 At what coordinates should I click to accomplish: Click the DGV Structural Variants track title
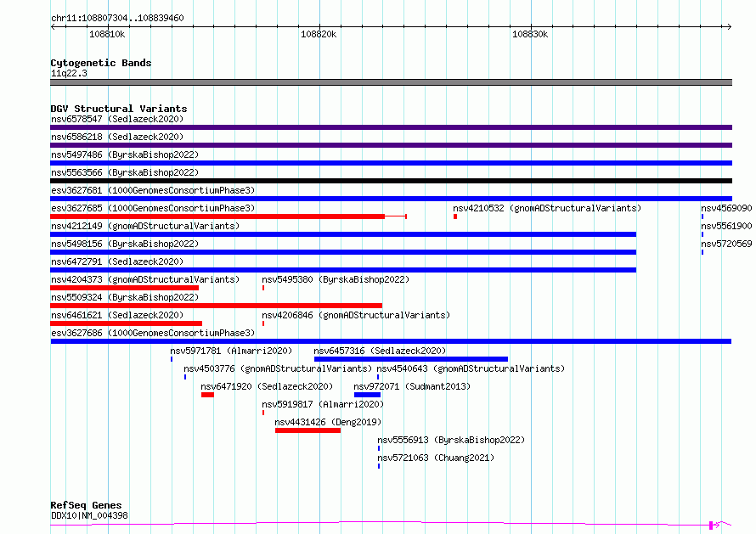119,109
